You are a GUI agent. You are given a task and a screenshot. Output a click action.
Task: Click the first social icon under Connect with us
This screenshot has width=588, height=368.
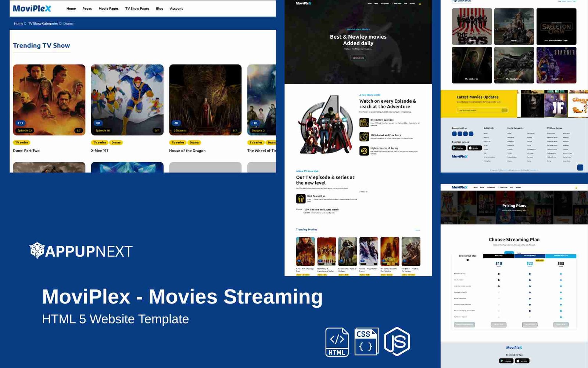[x=454, y=134]
